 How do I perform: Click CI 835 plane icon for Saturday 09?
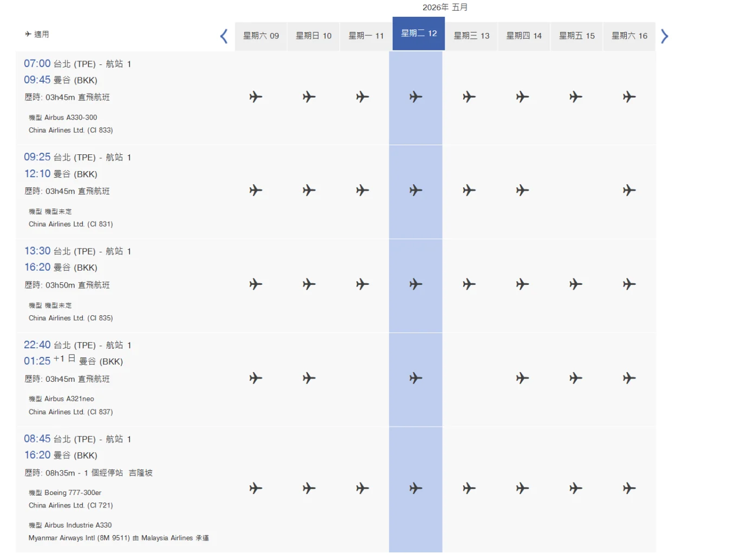256,284
